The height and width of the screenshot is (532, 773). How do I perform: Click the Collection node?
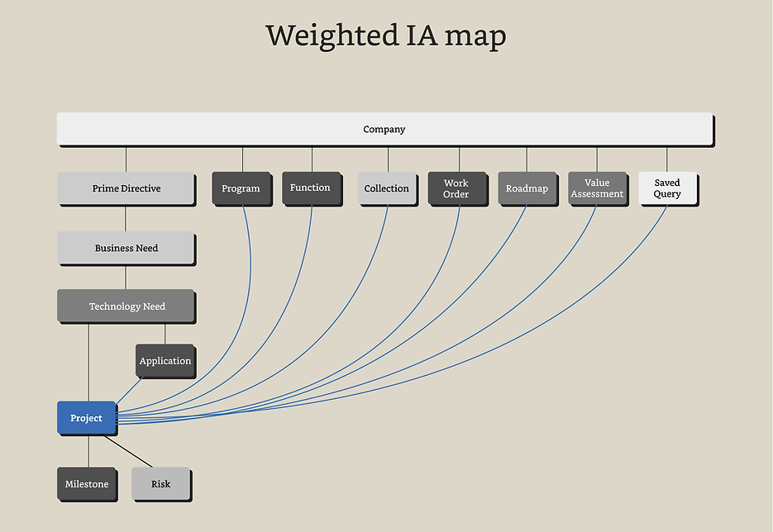[388, 188]
